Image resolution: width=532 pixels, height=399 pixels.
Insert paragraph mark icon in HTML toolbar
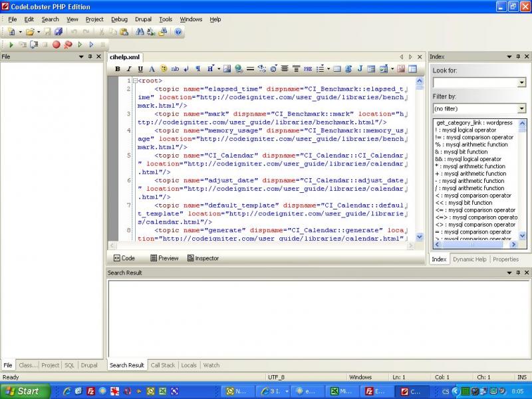[198, 68]
